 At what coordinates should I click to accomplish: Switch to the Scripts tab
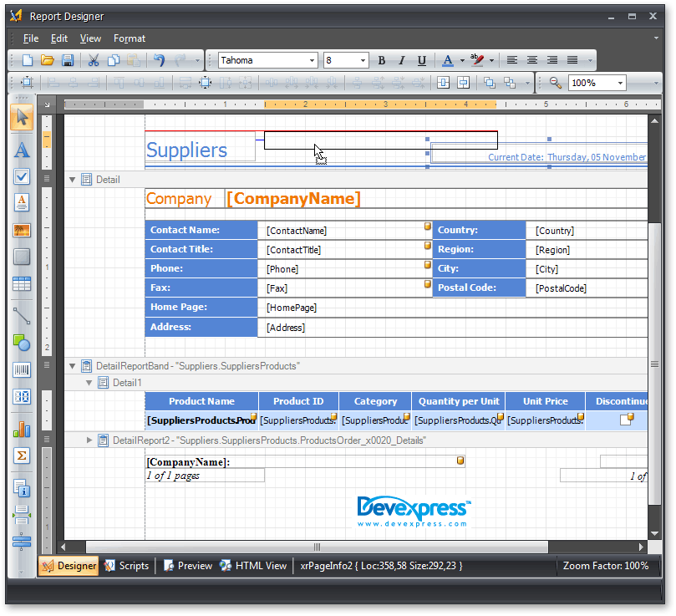pyautogui.click(x=126, y=566)
